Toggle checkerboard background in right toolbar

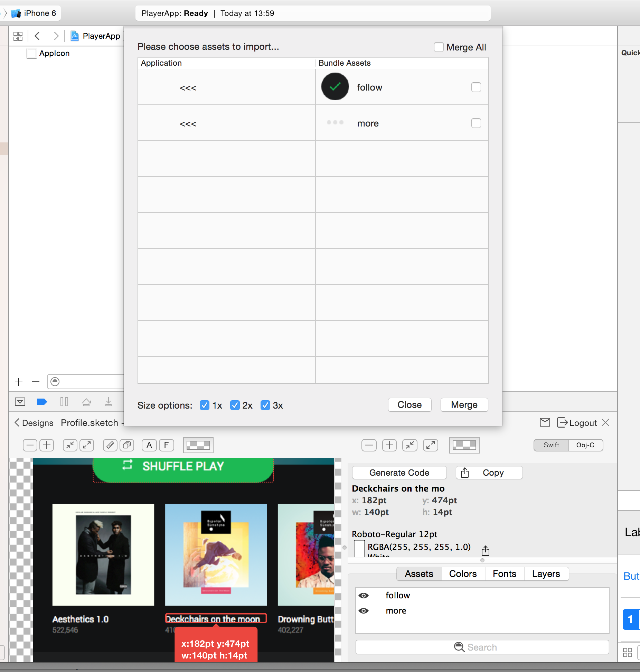pyautogui.click(x=464, y=445)
